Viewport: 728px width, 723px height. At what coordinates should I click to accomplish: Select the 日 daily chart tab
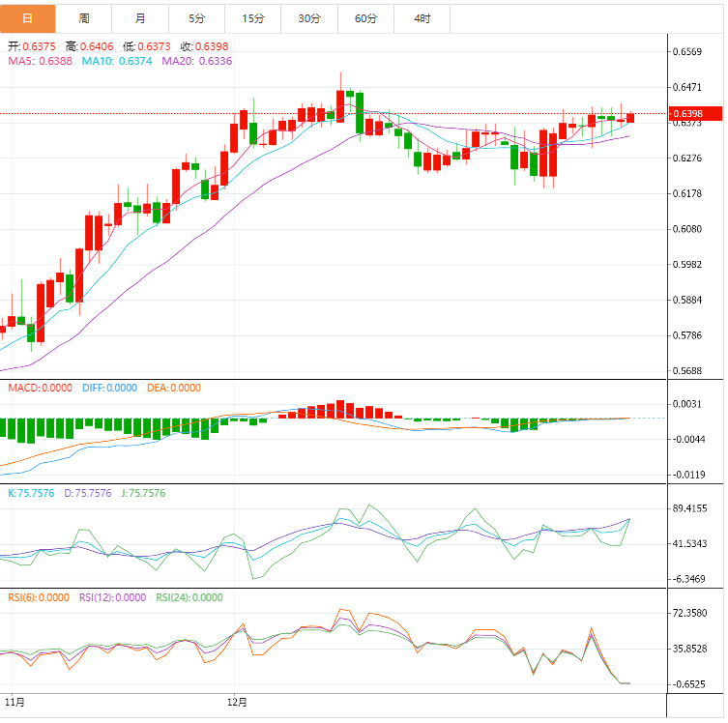[27, 18]
